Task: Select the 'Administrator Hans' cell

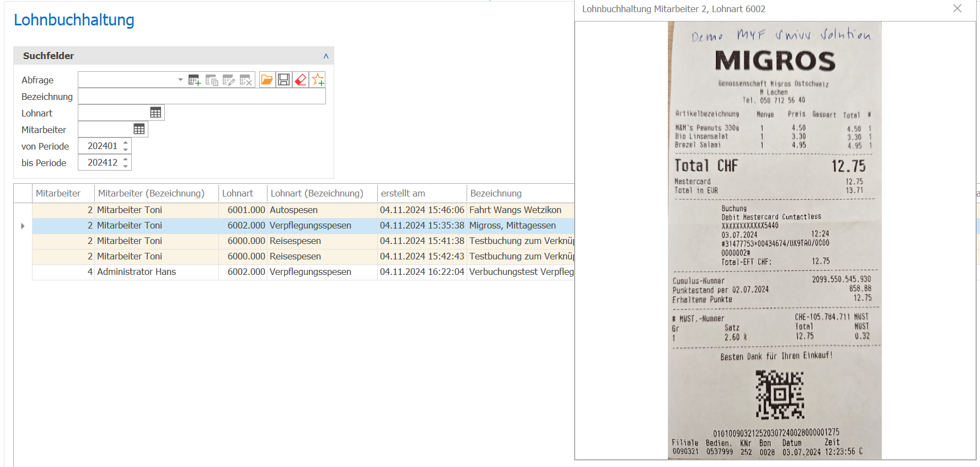Action: coord(157,272)
